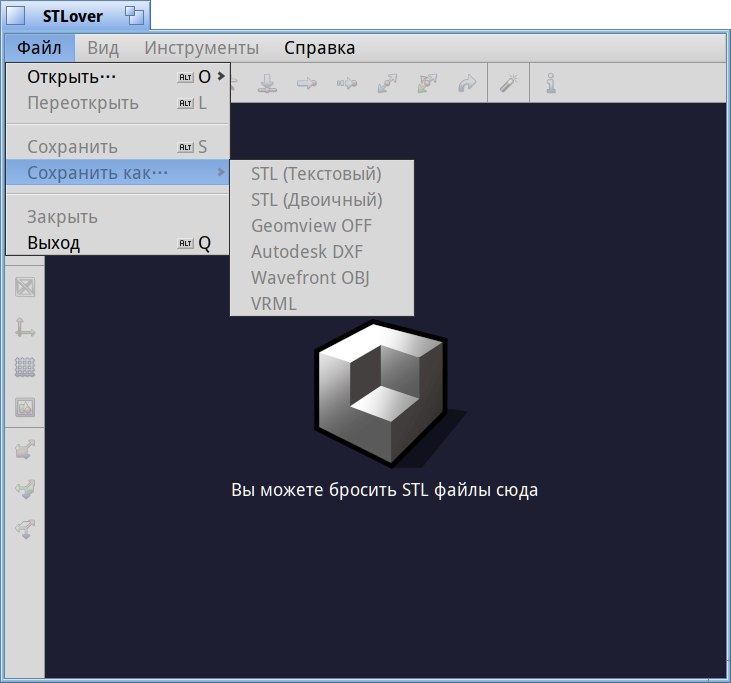731x683 pixels.
Task: Open the Вид menu
Action: click(103, 48)
